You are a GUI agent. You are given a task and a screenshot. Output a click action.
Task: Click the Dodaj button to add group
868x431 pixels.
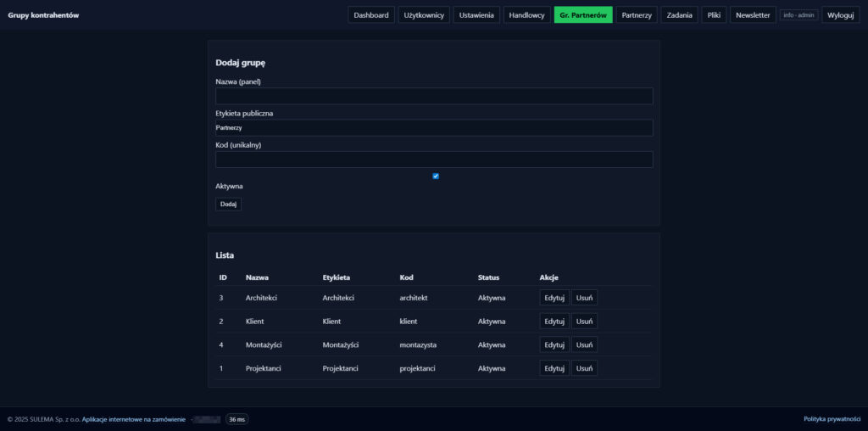coord(228,204)
